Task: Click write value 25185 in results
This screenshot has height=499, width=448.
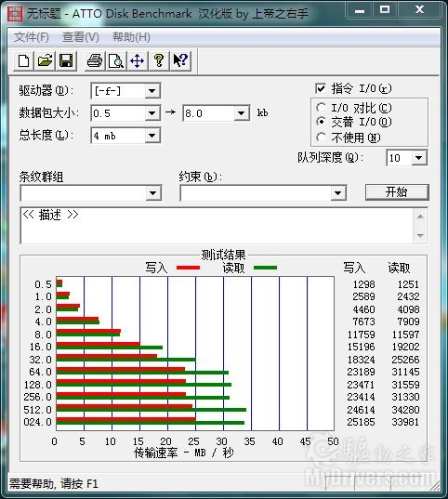Action: pos(361,422)
